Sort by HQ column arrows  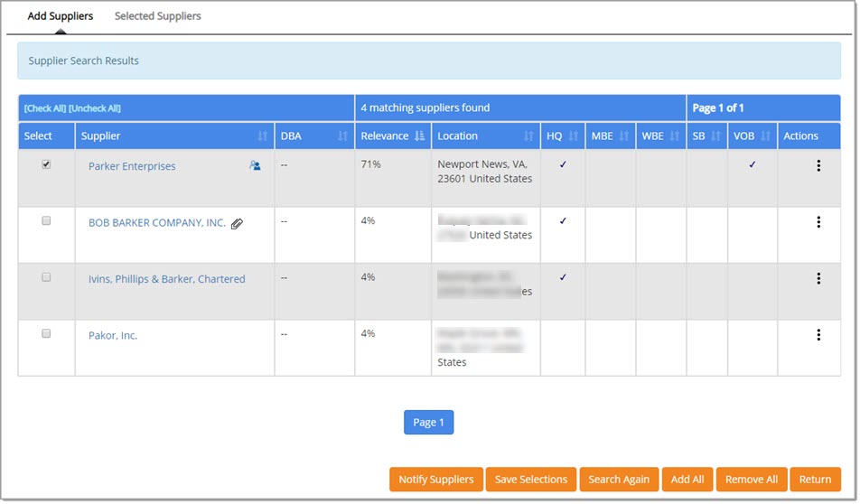click(573, 136)
